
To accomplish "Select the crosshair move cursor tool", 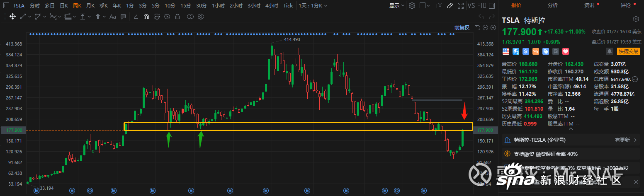I will tap(12, 17).
